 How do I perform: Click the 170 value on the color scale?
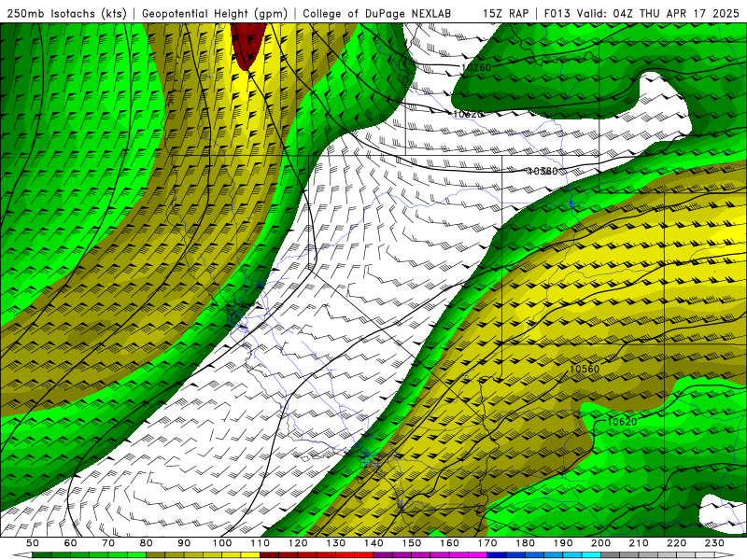(487, 543)
